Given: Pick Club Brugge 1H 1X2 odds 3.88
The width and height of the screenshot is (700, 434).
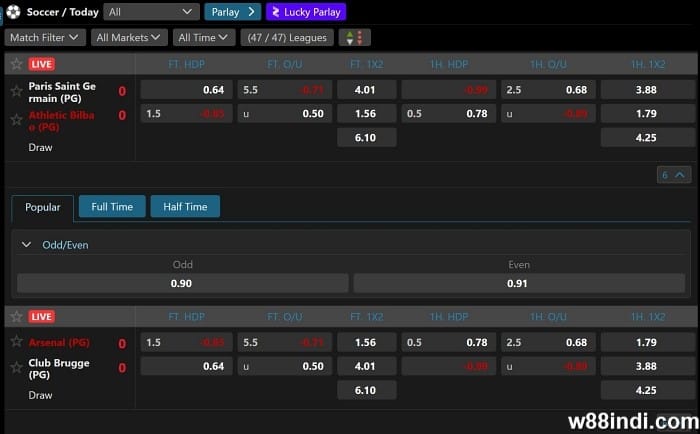Looking at the screenshot, I should 648,366.
